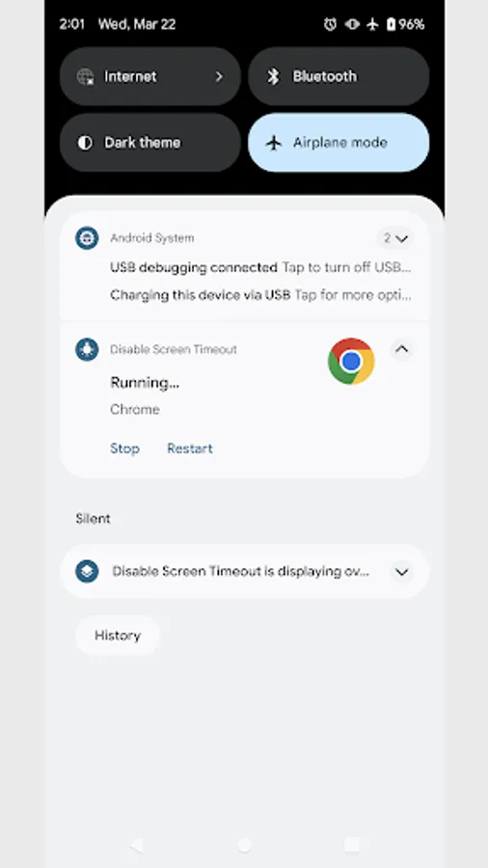488x868 pixels.
Task: Tap the Back navigation triangle
Action: (x=136, y=845)
